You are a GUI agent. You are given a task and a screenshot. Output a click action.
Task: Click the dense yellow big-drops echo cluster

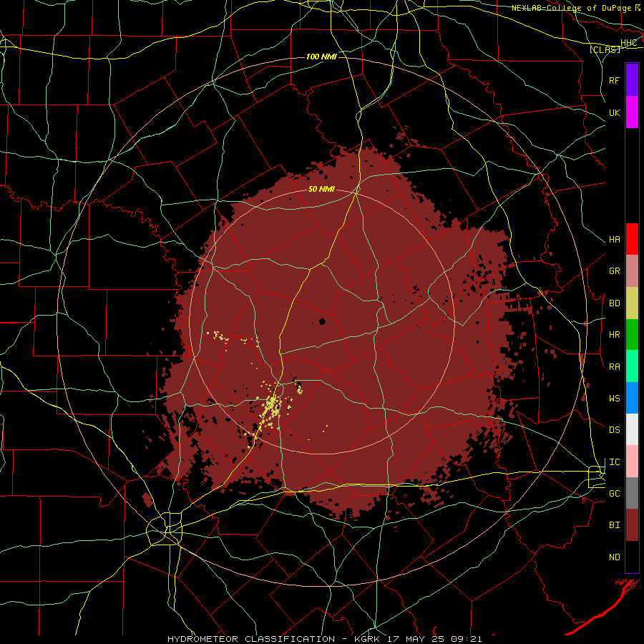coord(272,406)
